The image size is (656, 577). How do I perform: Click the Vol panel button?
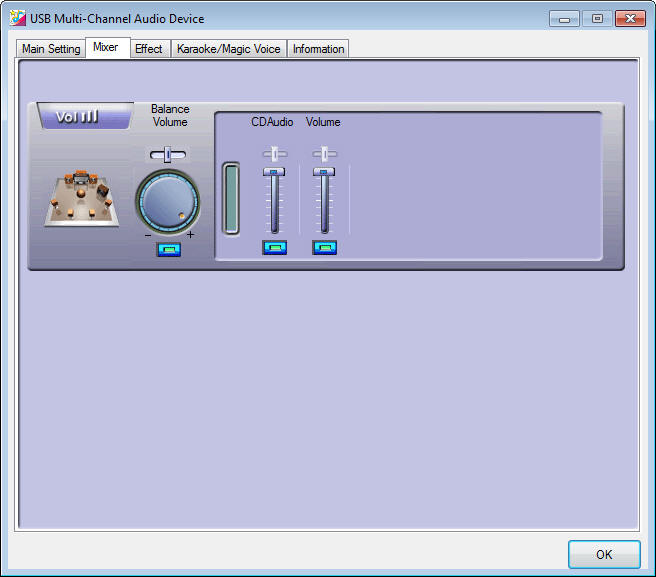coord(85,116)
